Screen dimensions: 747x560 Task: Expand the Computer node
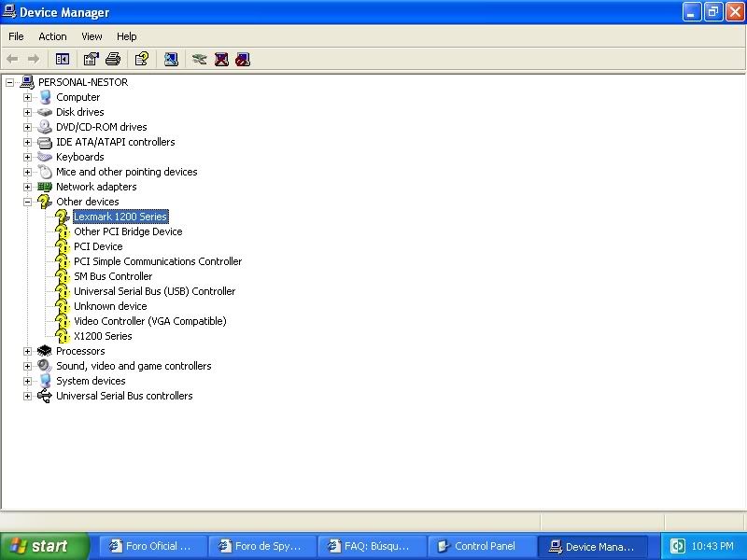28,97
